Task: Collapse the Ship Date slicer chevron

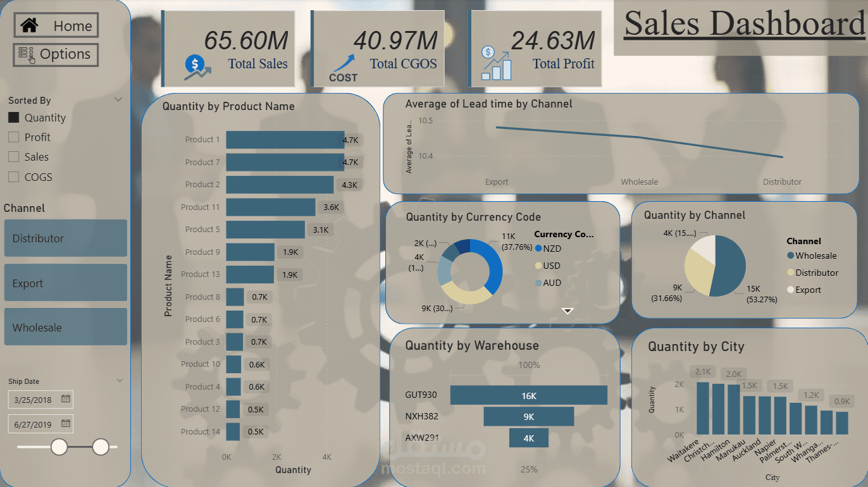Action: point(120,379)
